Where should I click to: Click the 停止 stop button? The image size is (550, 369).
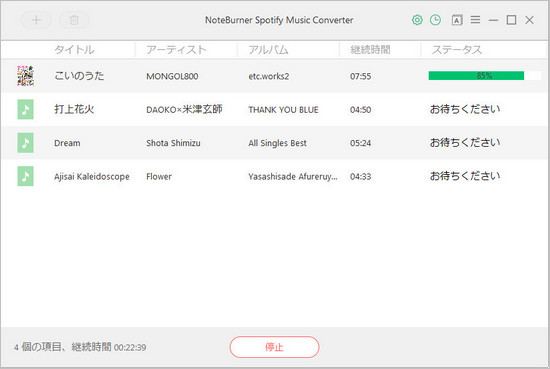(x=274, y=347)
